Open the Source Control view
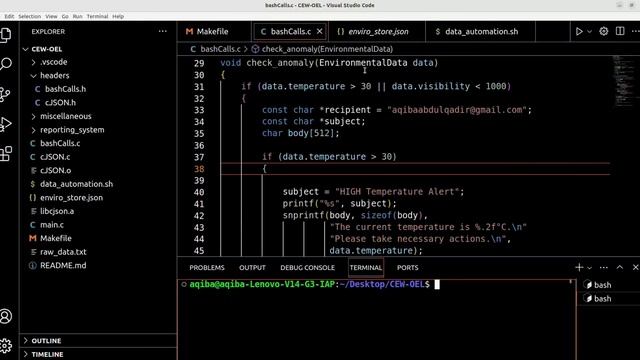The height and width of the screenshot is (360, 640). tap(5, 94)
